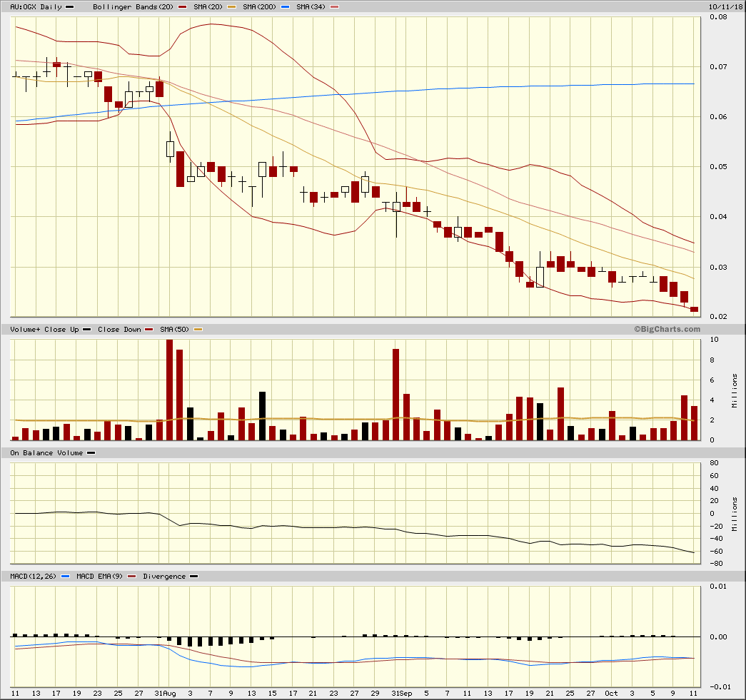Click the SMA(20) legend label
This screenshot has height=700, width=746.
tap(208, 6)
